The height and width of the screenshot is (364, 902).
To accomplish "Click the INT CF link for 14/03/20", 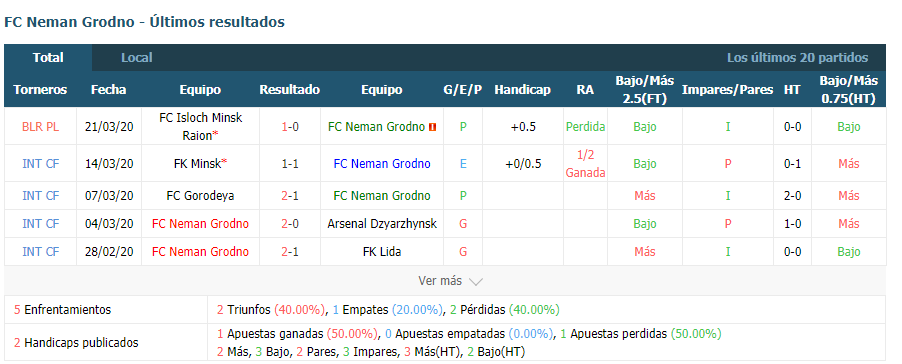I will [x=40, y=164].
